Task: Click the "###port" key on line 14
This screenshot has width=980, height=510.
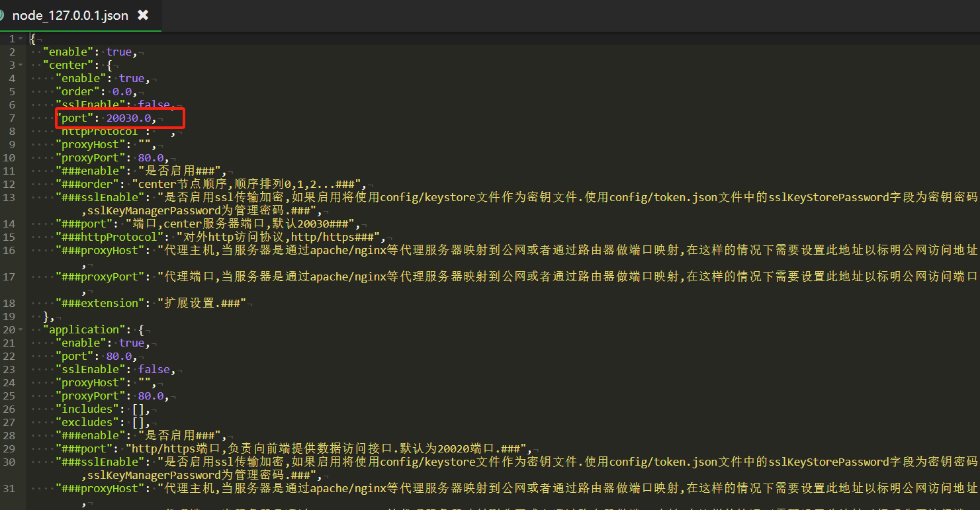Action: (x=84, y=224)
